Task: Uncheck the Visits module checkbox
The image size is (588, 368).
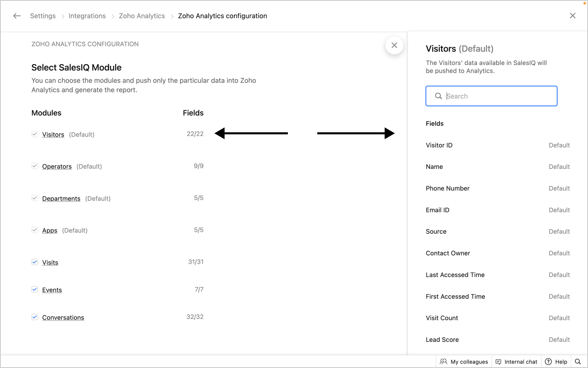Action: [35, 262]
